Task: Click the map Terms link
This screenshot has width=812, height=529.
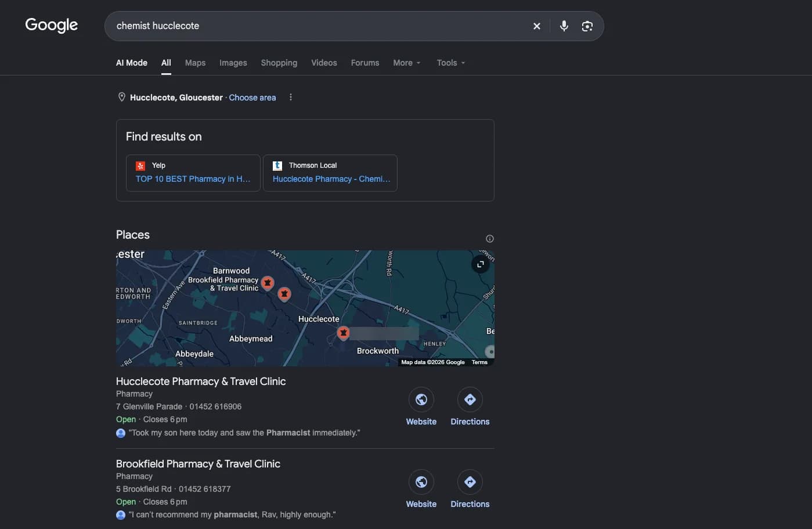Action: click(479, 362)
